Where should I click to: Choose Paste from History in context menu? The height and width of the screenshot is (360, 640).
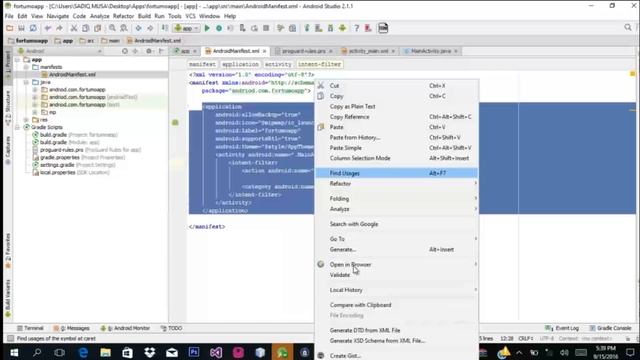point(396,138)
